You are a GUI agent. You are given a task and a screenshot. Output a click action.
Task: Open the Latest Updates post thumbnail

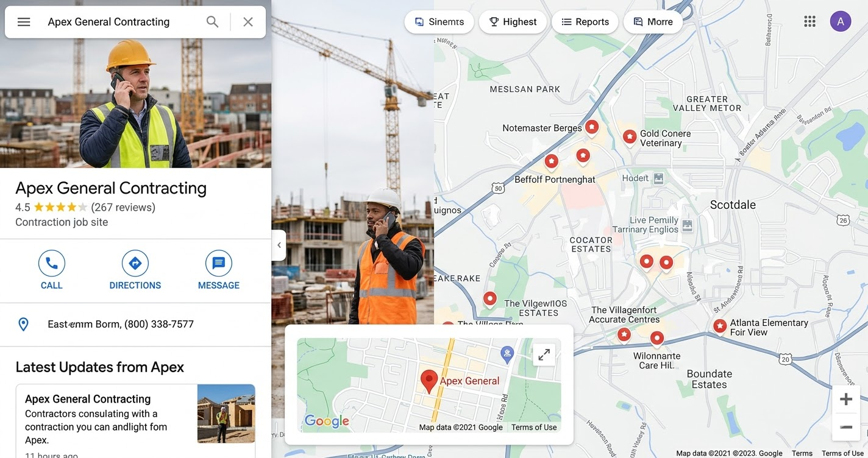click(x=226, y=414)
